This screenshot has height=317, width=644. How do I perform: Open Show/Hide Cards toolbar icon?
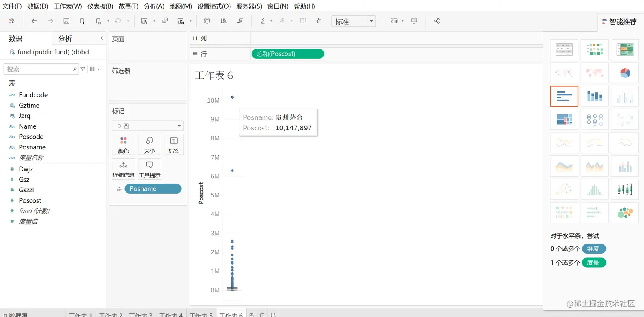coord(394,21)
